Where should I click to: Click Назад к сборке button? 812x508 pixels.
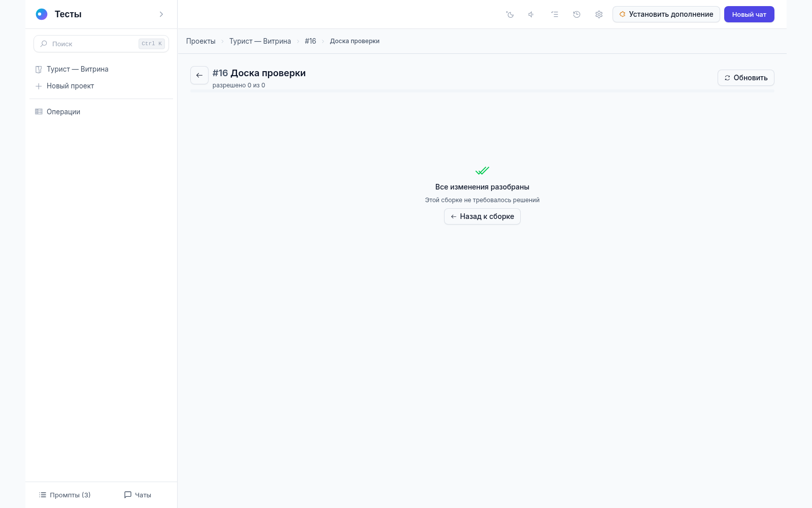(482, 216)
